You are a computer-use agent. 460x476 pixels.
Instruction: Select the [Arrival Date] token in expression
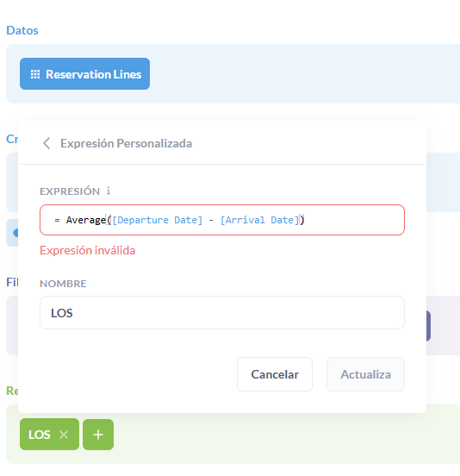(x=259, y=220)
